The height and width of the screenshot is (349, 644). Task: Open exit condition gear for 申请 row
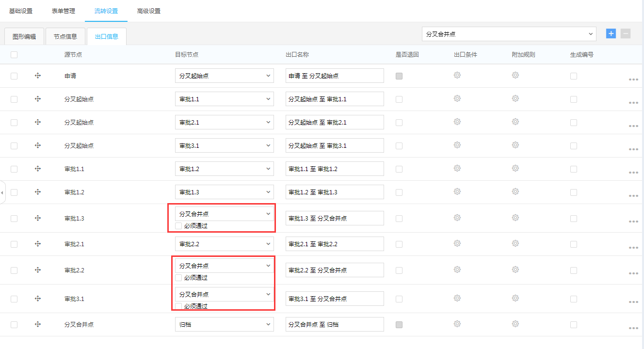(x=457, y=75)
